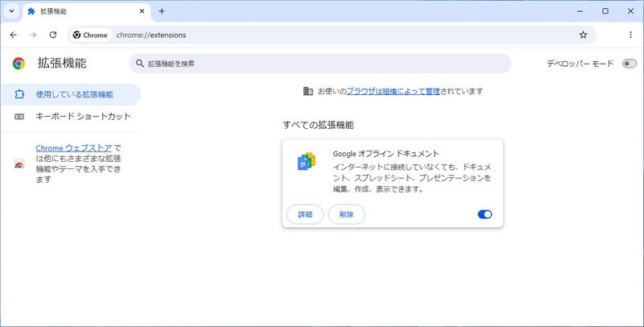Select 使用している拡張機能 in sidebar
Viewport: 644px width, 327px height.
tap(71, 94)
